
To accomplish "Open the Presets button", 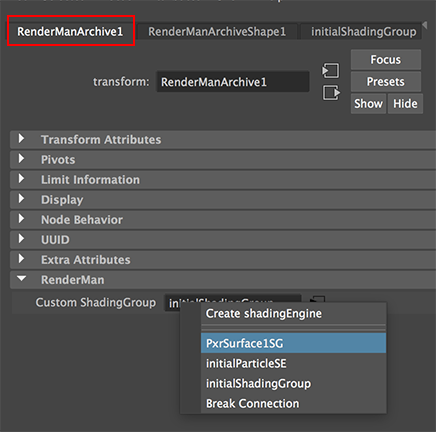I will click(x=386, y=82).
